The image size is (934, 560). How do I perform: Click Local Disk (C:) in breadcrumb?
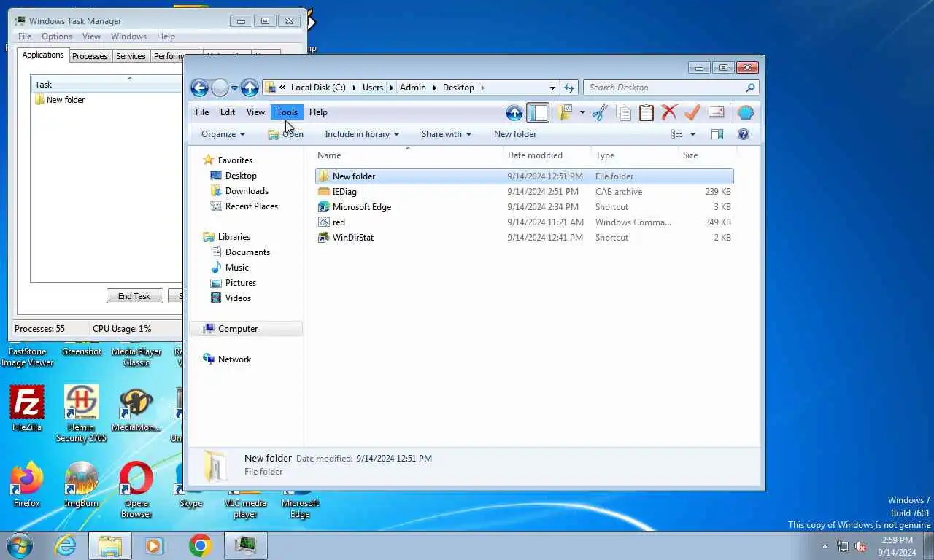[x=318, y=87]
